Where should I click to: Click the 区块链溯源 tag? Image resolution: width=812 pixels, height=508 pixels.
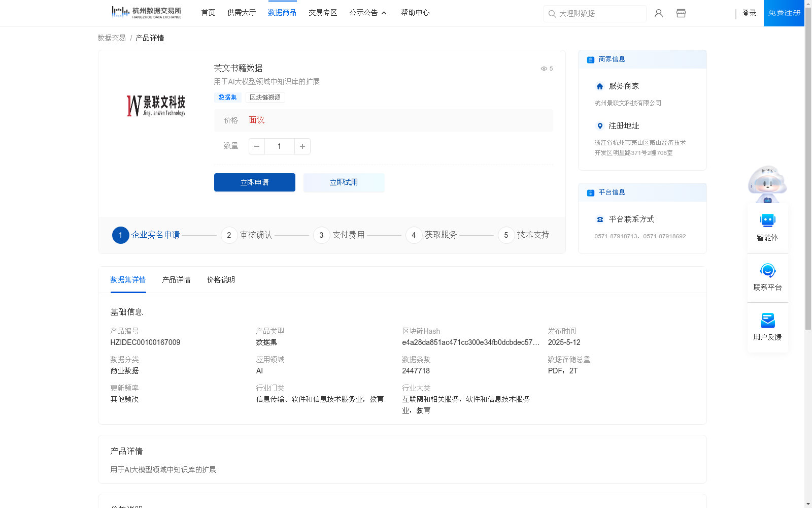[265, 98]
